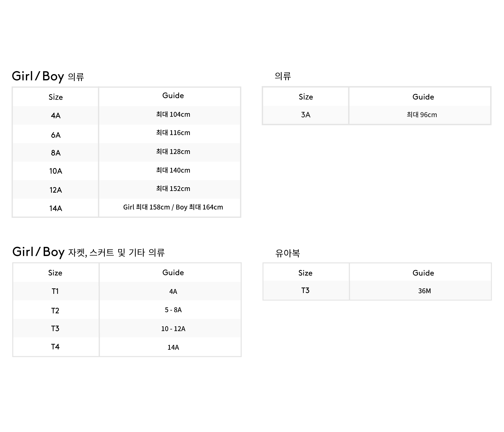Select the T2 size cell

[55, 311]
